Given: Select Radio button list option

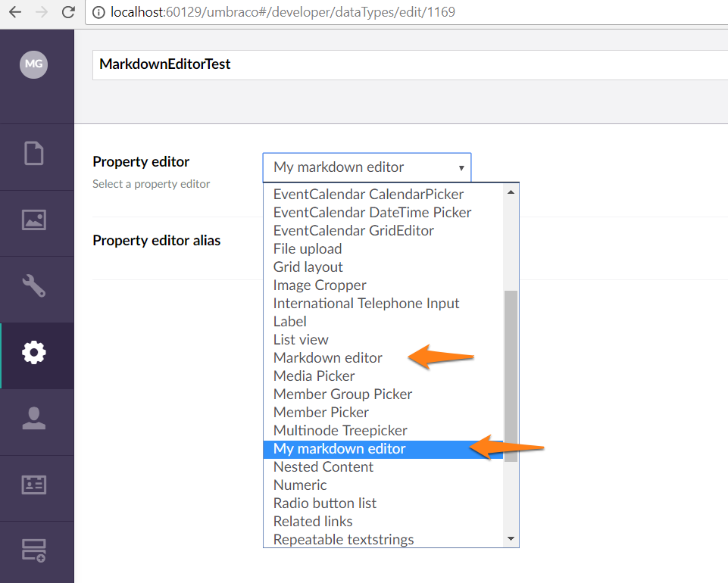Looking at the screenshot, I should (x=383, y=503).
